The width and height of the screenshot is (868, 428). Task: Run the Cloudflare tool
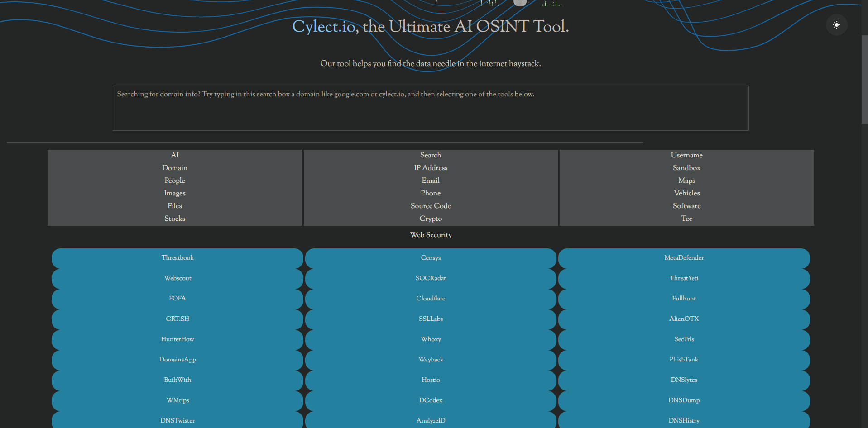tap(431, 299)
